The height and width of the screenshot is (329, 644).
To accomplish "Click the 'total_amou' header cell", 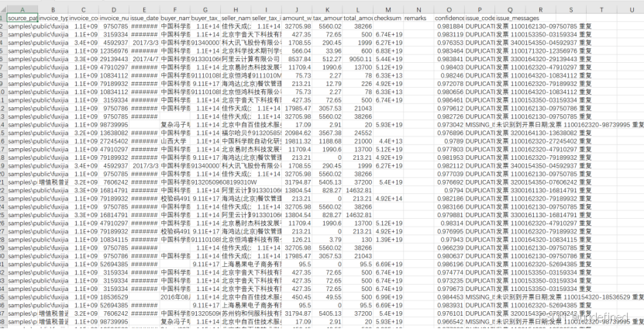I will click(x=358, y=18).
